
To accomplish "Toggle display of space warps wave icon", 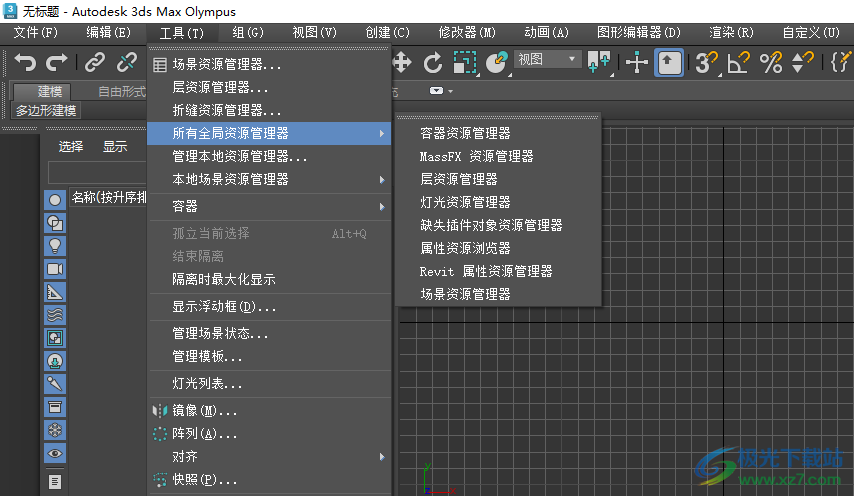I will [55, 315].
